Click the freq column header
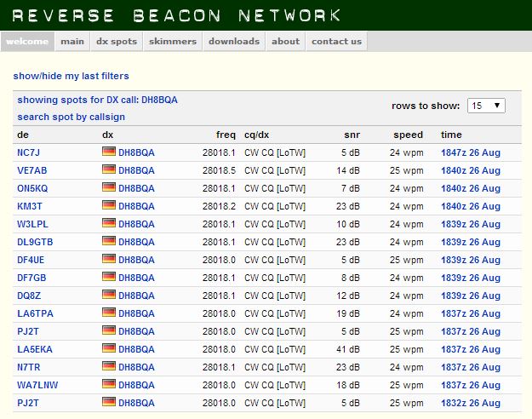This screenshot has width=532, height=419. [226, 135]
